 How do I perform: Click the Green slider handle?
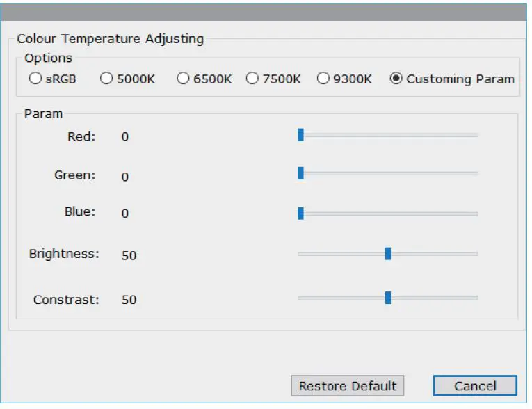(300, 173)
